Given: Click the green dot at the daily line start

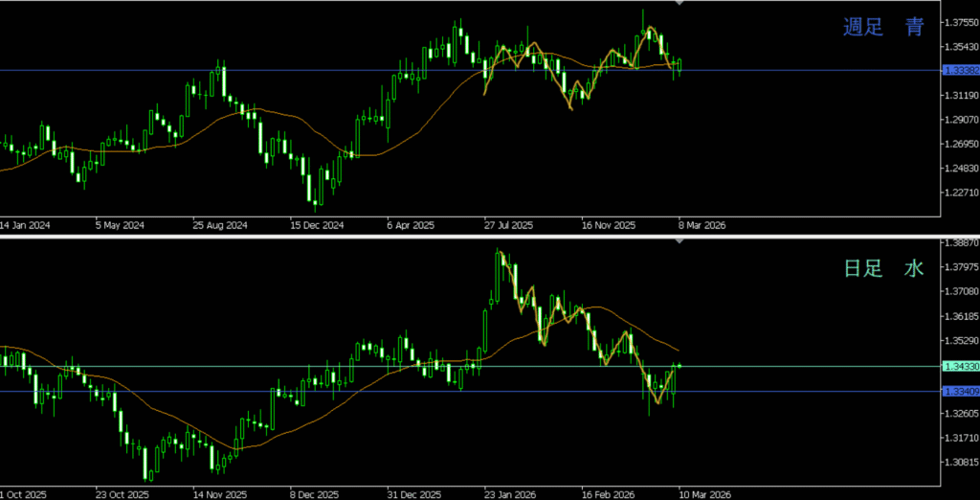Looking at the screenshot, I should click(679, 365).
